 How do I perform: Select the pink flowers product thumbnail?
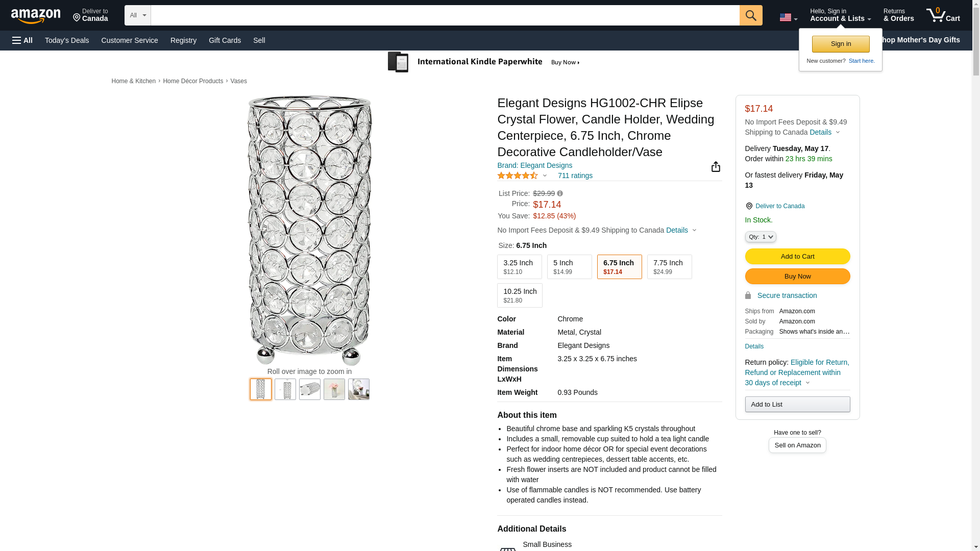[334, 389]
